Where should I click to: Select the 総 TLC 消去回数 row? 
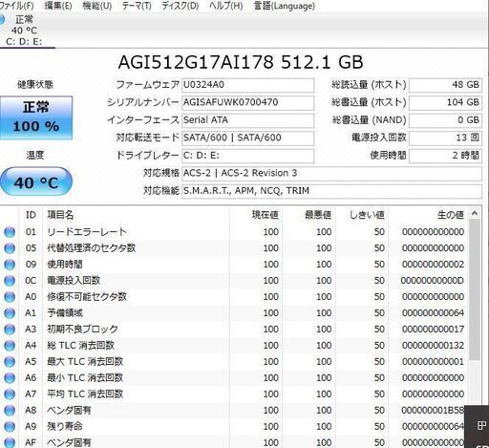click(234, 346)
